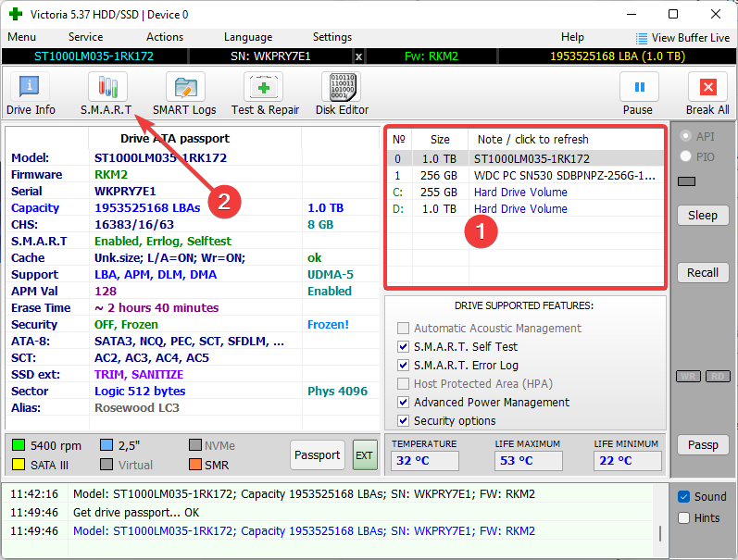This screenshot has height=560, width=738.
Task: Click the current temperature 32 °C field
Action: (x=424, y=461)
